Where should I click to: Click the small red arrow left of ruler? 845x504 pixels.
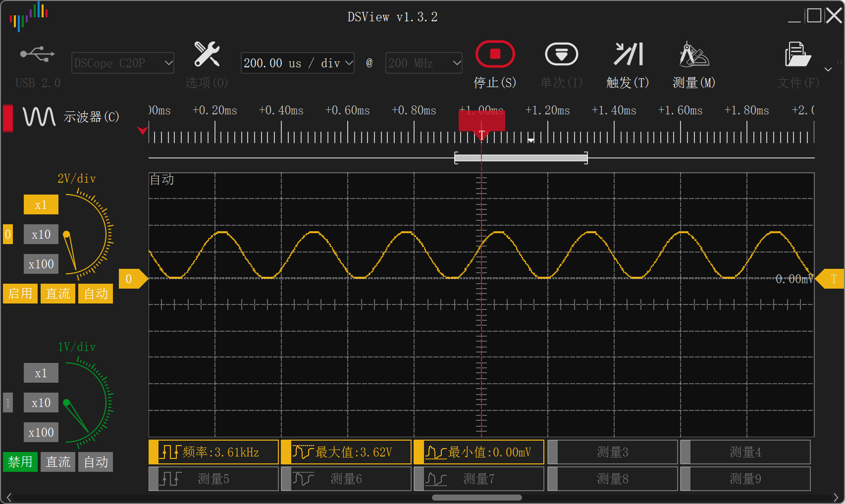143,130
